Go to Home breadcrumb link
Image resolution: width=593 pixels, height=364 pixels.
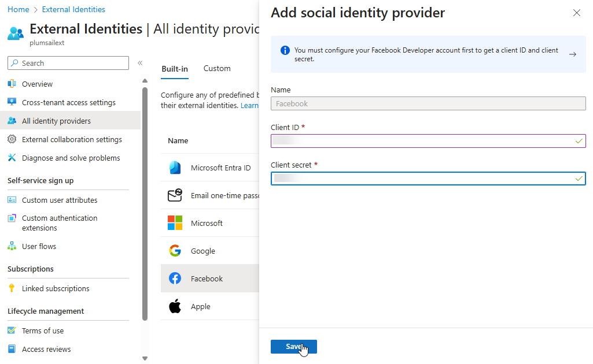[18, 9]
